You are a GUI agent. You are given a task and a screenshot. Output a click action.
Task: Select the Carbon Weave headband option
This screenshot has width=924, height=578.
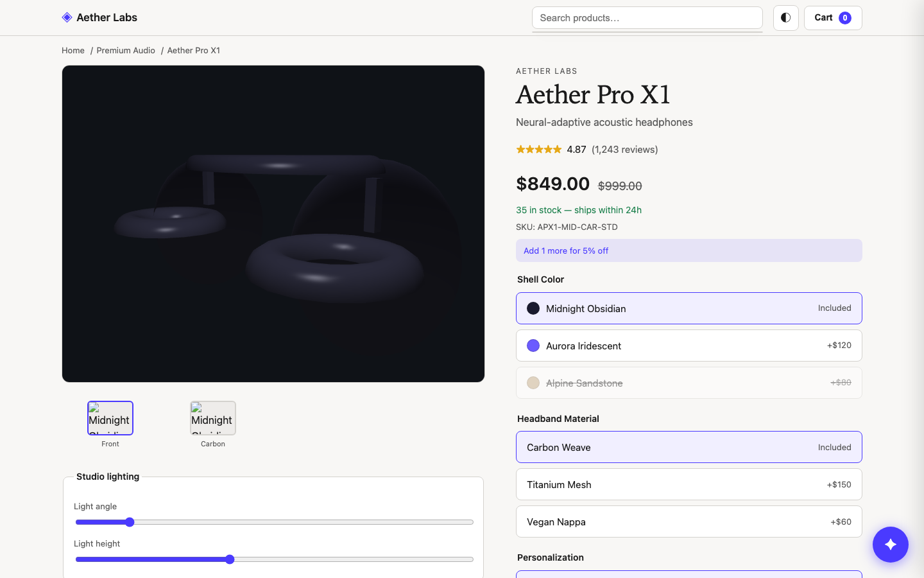click(689, 447)
